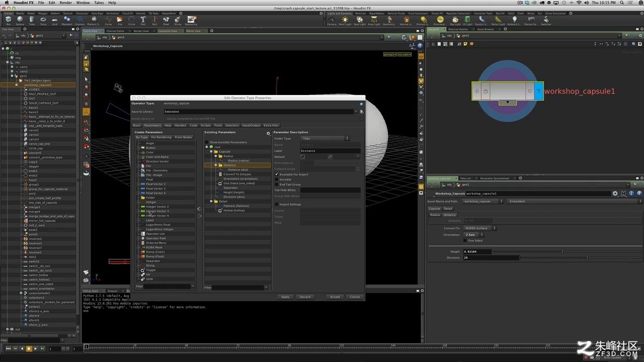The width and height of the screenshot is (644, 362).
Task: Click the Accept button
Action: [335, 297]
